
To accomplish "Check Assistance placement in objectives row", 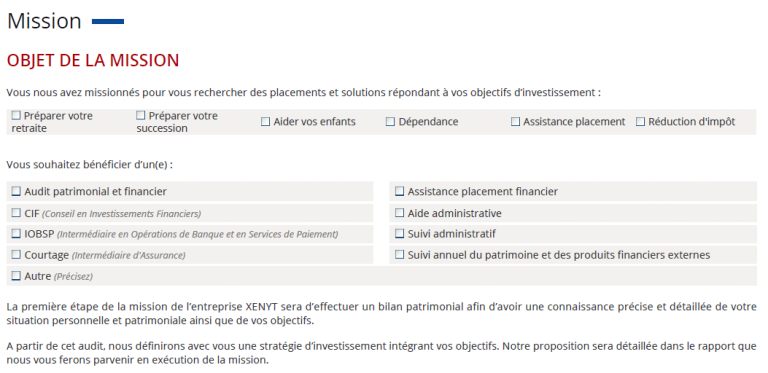I will tap(515, 122).
